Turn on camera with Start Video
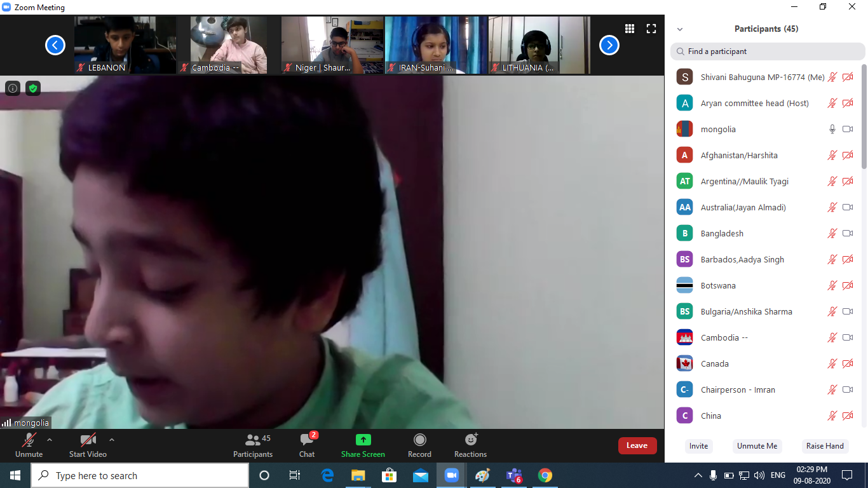Viewport: 868px width, 488px height. click(88, 440)
